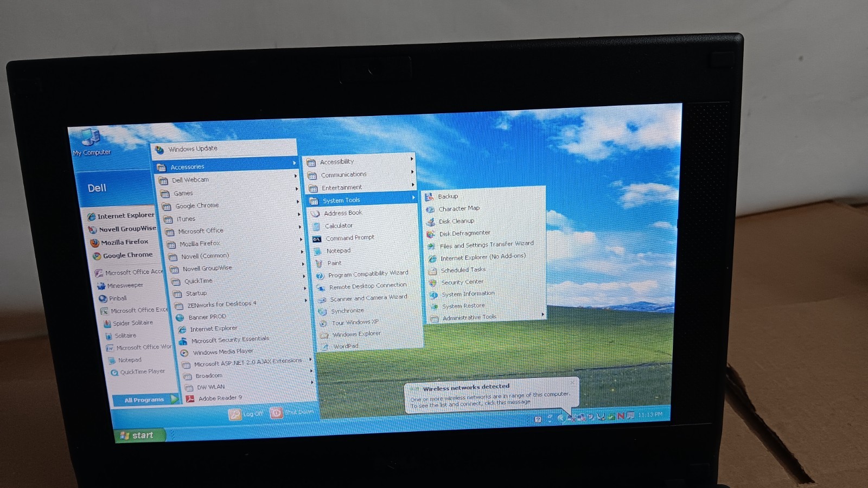Launch Scanner and Camera Wizard
Image resolution: width=868 pixels, height=488 pixels.
click(369, 298)
